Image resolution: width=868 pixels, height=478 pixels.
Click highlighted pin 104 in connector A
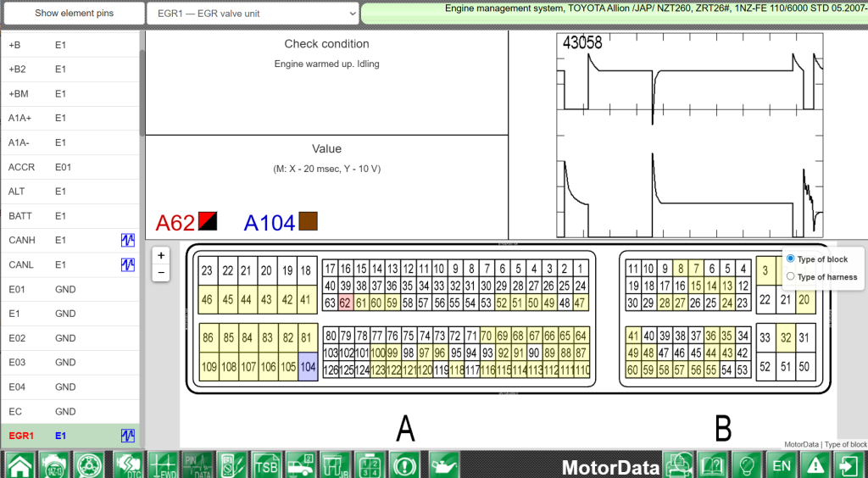(308, 366)
